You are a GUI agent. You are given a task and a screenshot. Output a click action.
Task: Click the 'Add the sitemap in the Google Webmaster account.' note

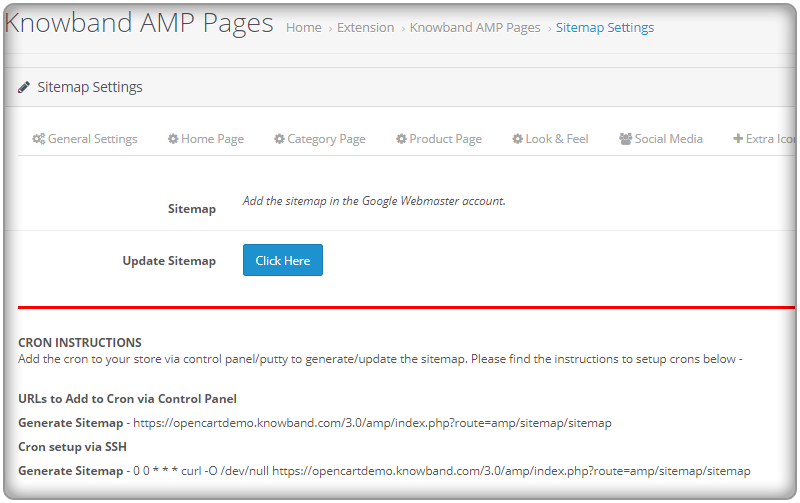pyautogui.click(x=374, y=201)
